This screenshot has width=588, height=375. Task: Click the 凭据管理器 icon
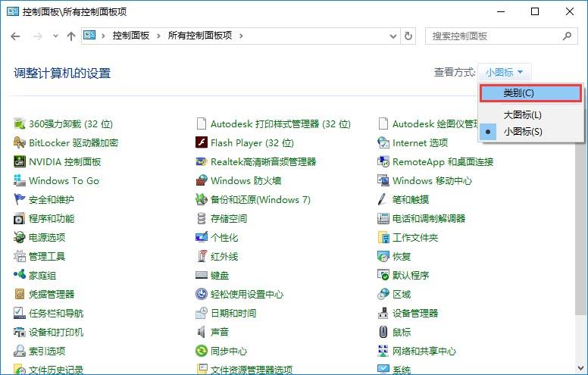tap(19, 294)
